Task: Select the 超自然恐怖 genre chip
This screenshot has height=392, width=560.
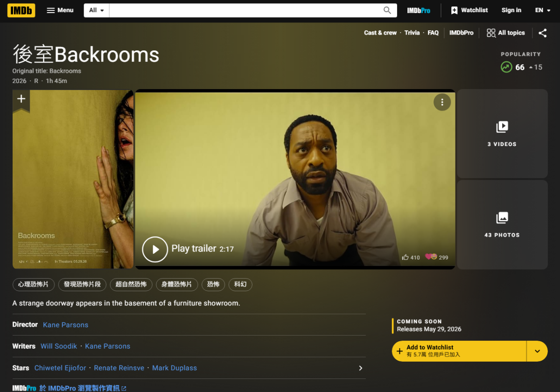Action: click(x=131, y=284)
